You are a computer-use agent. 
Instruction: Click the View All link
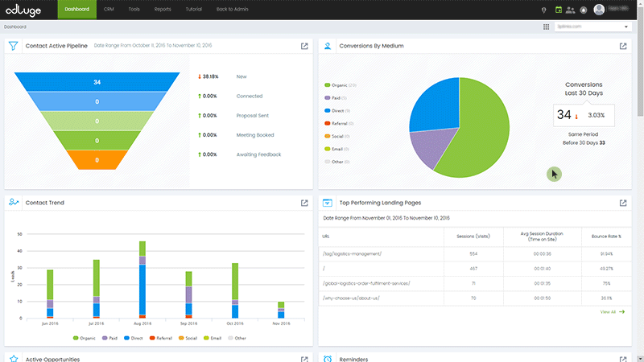[x=612, y=311]
